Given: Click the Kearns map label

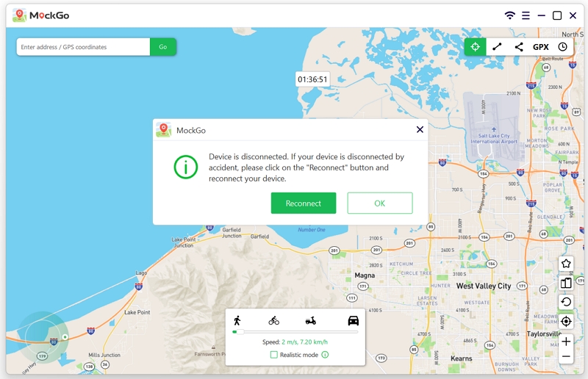Looking at the screenshot, I should tap(462, 358).
